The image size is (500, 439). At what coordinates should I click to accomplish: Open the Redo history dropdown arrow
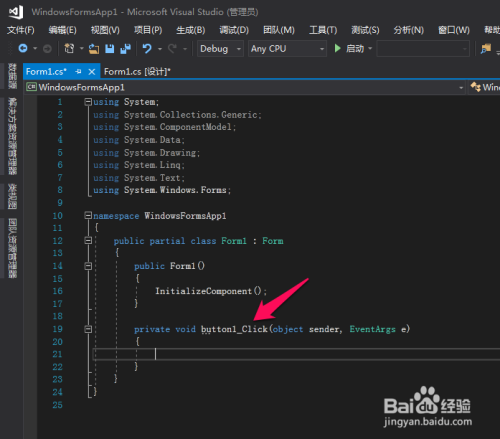click(x=185, y=49)
